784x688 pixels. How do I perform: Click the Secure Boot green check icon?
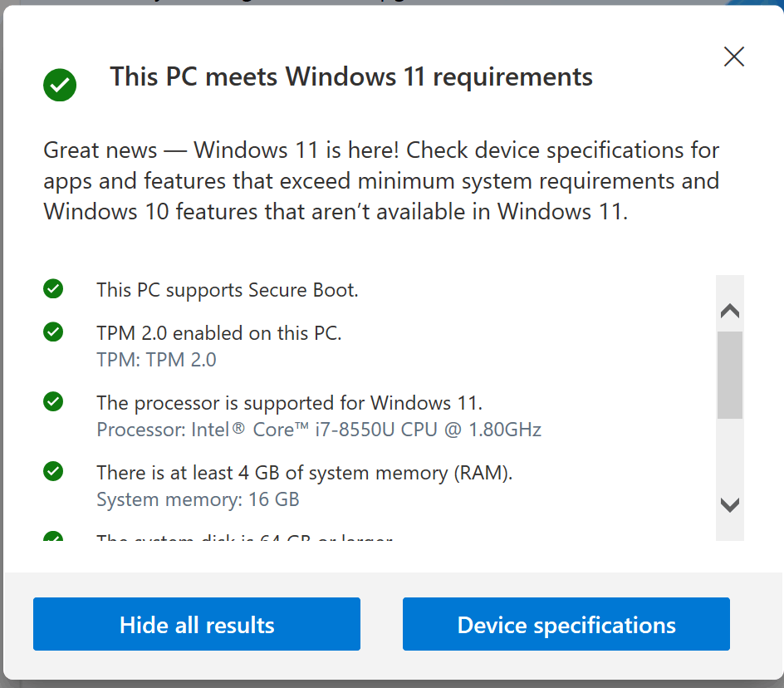click(x=53, y=288)
